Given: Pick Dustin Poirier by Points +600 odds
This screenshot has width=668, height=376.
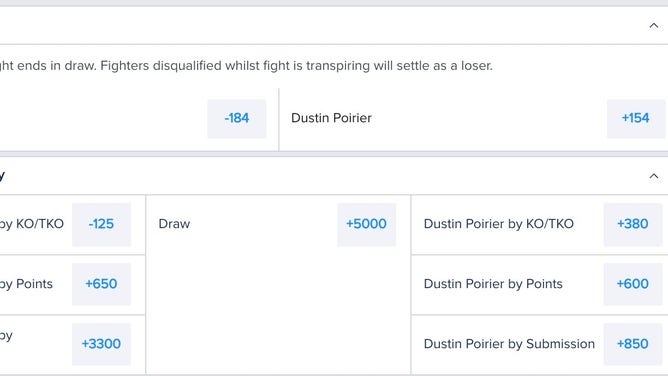Looking at the screenshot, I should tap(633, 284).
